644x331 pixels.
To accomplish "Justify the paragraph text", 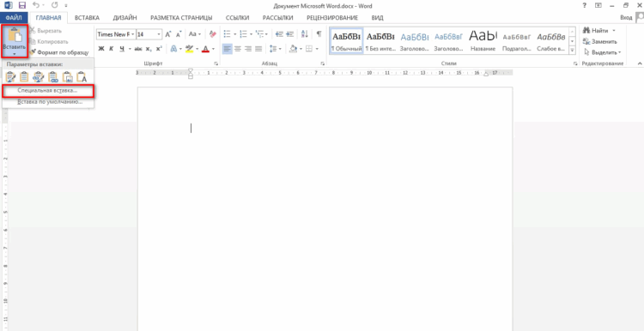I will point(258,49).
